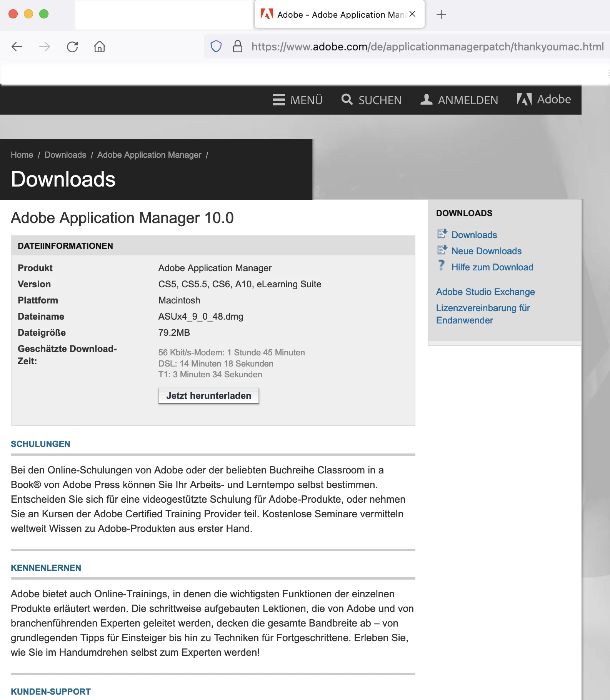Open Hilfe zum Download link
This screenshot has height=700, width=610.
click(492, 267)
